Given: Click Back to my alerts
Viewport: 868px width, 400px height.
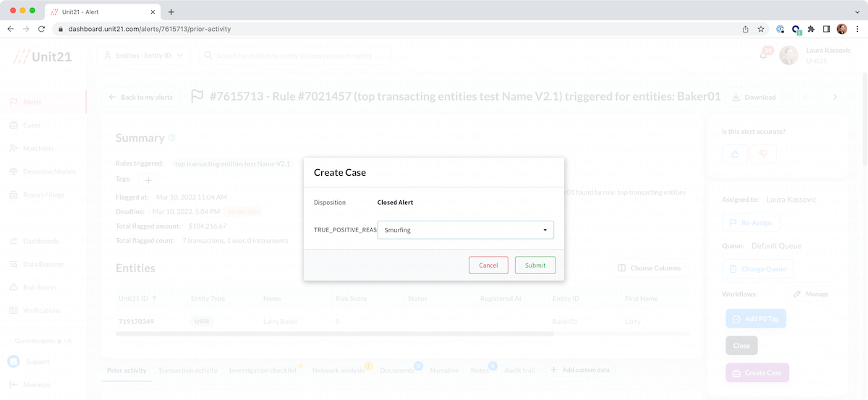Looking at the screenshot, I should pyautogui.click(x=140, y=97).
